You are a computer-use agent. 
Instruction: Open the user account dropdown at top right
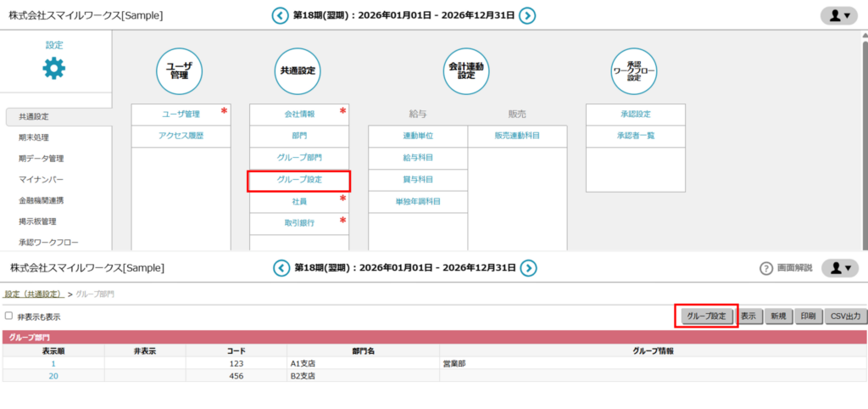pyautogui.click(x=839, y=15)
